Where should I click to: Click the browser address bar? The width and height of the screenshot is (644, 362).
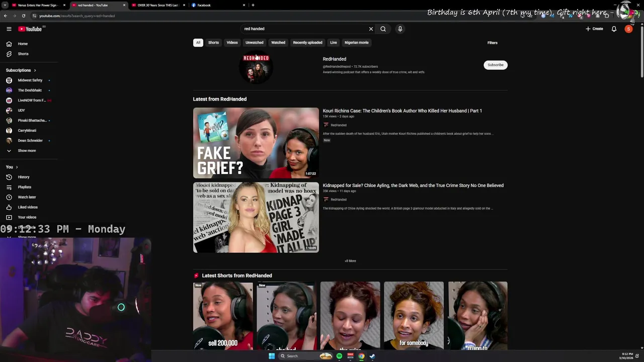click(282, 16)
